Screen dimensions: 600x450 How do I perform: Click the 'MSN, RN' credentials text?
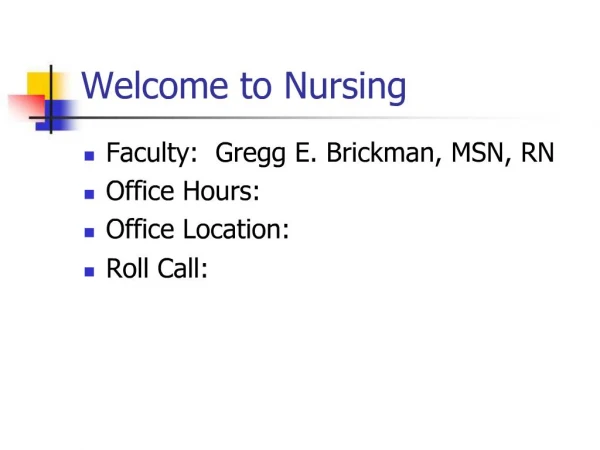pyautogui.click(x=503, y=153)
